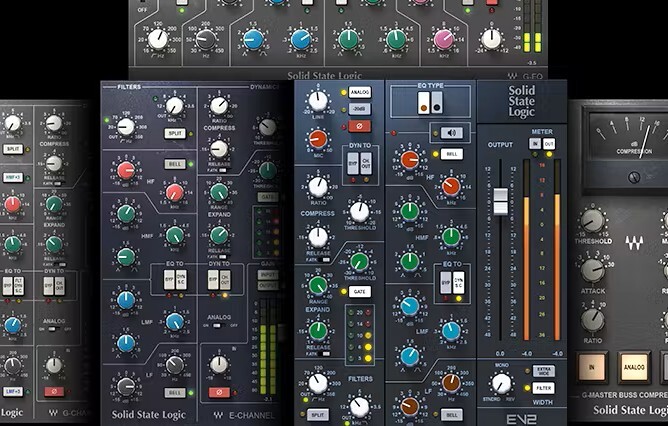This screenshot has width=668, height=426.
Task: Select the brown-dot EQ TYPE button
Action: 423,103
